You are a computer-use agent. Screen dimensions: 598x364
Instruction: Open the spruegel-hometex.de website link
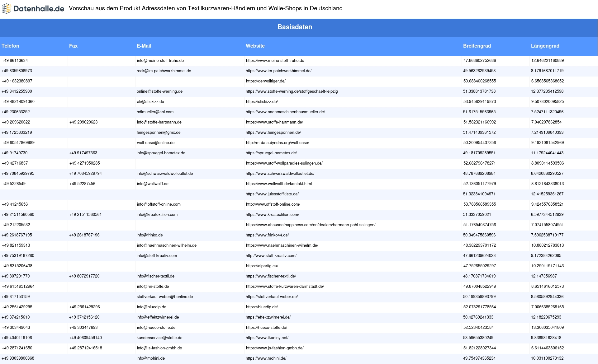coord(271,153)
